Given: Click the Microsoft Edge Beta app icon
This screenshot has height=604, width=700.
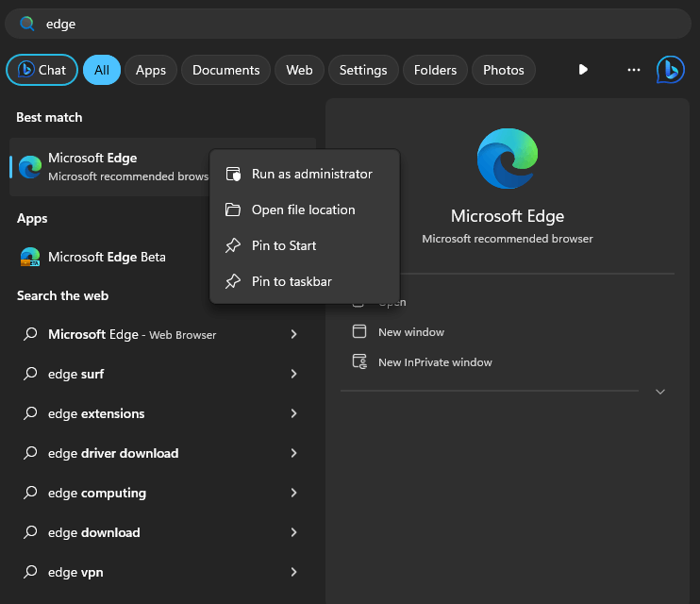Looking at the screenshot, I should coord(30,257).
